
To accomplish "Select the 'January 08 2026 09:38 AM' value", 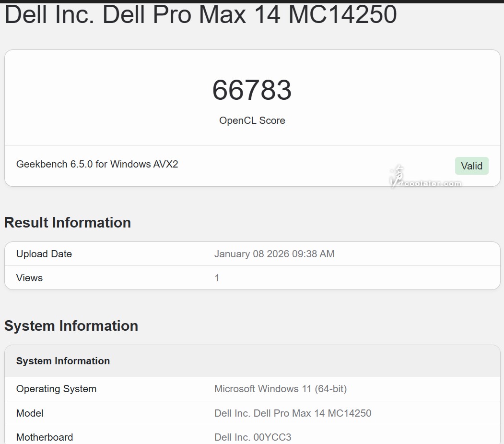I will pyautogui.click(x=274, y=254).
